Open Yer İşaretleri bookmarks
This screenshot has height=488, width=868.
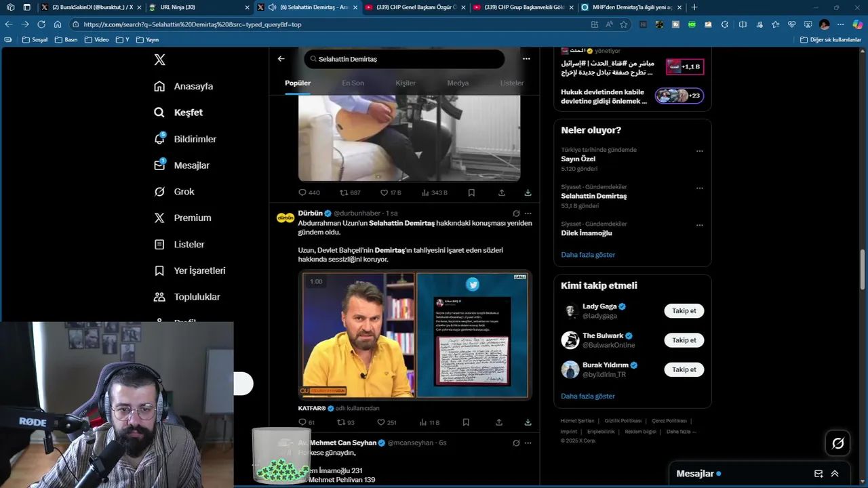190,270
